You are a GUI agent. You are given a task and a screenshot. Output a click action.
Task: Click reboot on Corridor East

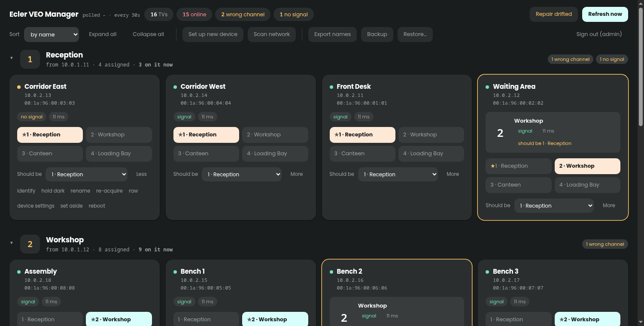click(x=97, y=206)
